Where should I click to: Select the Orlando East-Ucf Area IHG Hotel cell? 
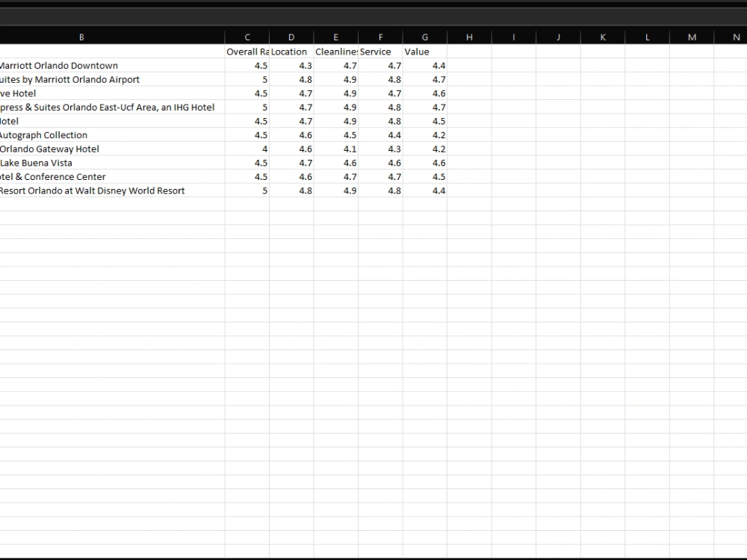tap(112, 107)
